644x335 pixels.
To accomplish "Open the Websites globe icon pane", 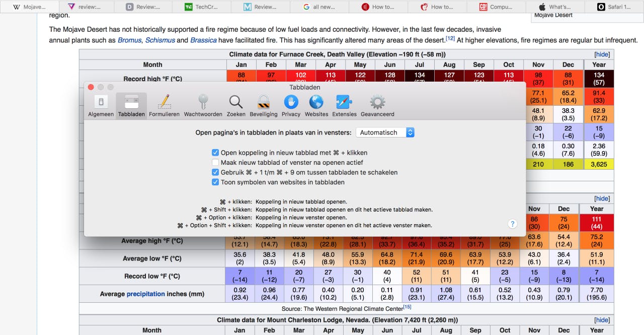I will pyautogui.click(x=316, y=106).
